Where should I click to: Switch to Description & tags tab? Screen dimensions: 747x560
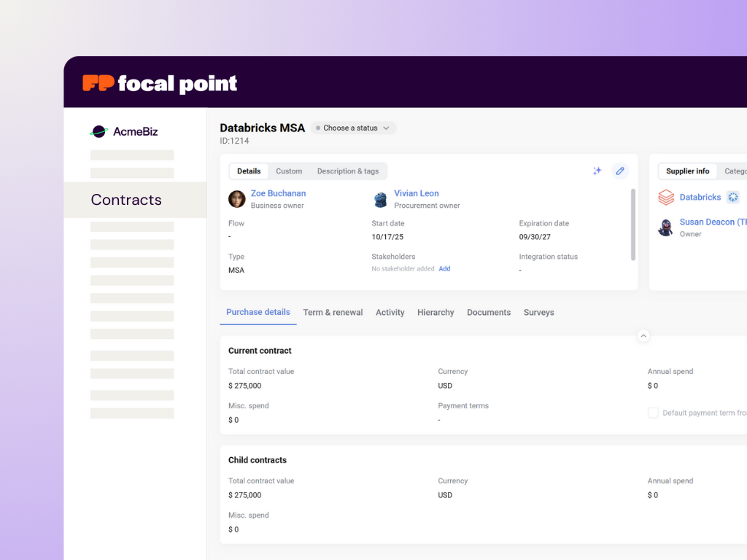348,171
